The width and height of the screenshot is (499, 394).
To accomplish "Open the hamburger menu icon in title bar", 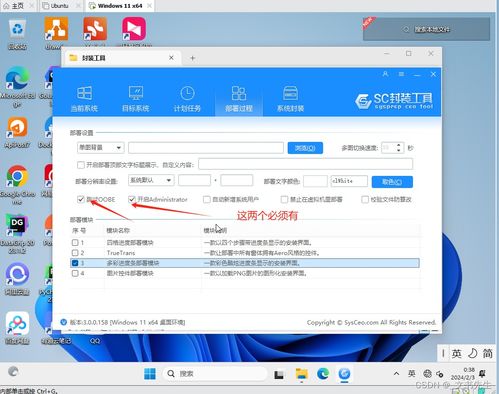I will [x=401, y=74].
